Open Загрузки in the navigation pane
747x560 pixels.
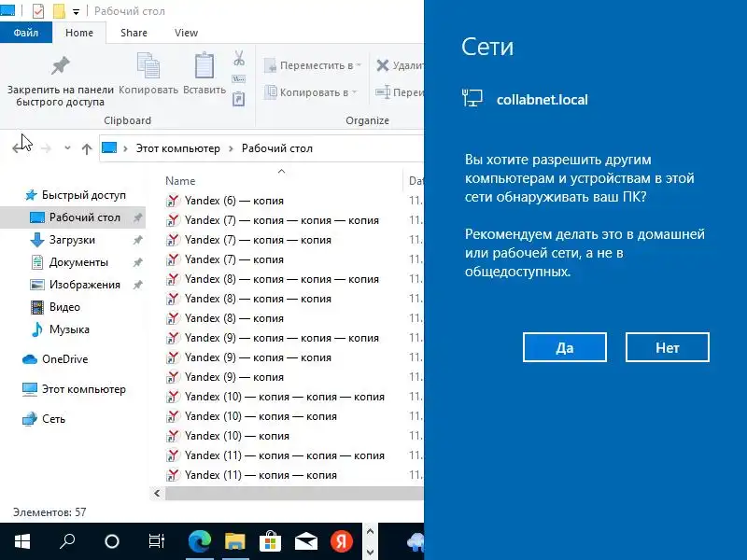pyautogui.click(x=63, y=240)
